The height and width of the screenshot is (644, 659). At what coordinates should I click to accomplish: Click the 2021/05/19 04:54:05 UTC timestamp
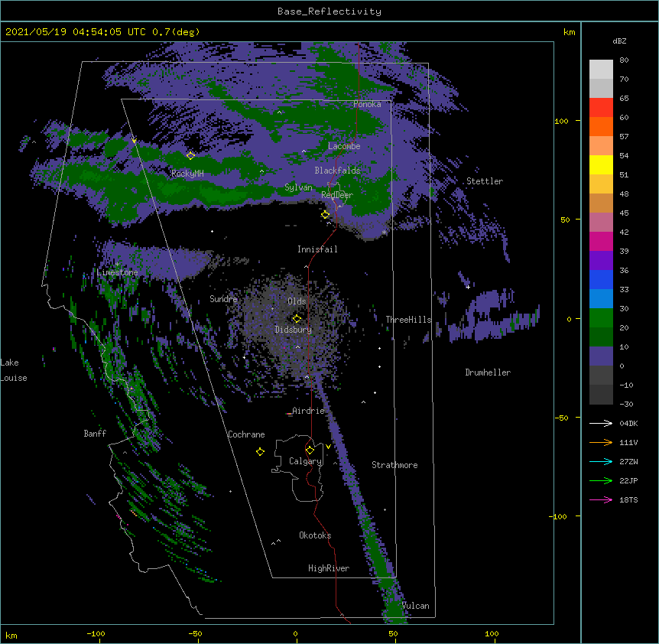click(76, 32)
